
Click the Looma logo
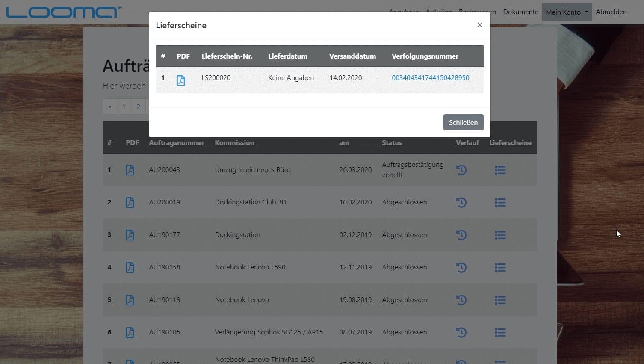coord(64,12)
